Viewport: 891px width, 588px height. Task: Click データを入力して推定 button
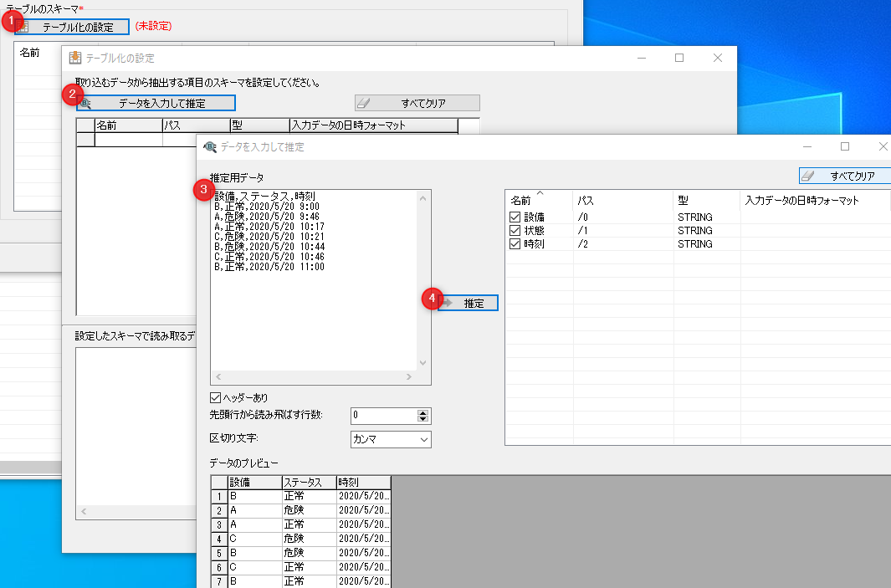click(x=156, y=103)
